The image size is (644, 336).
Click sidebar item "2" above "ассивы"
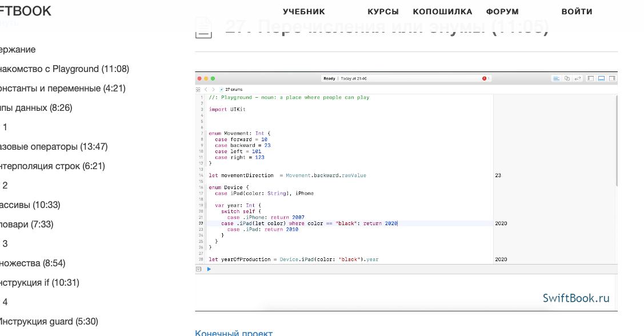[5, 186]
